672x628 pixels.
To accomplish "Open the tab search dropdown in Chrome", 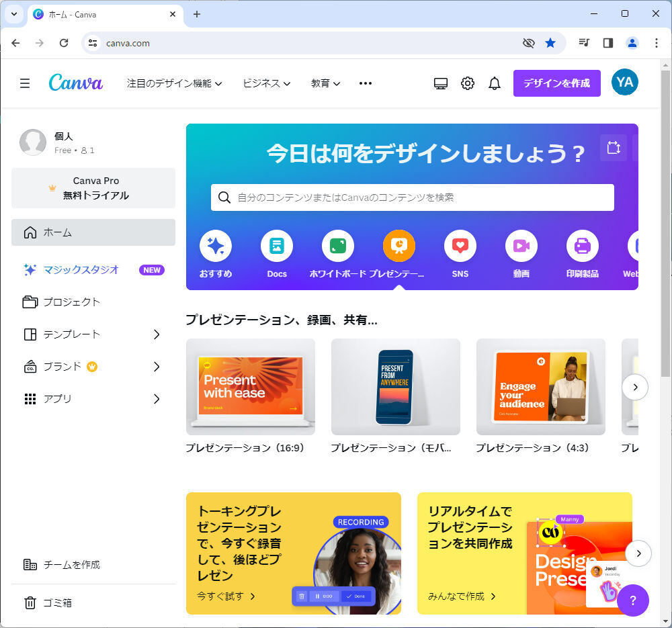I will [14, 14].
